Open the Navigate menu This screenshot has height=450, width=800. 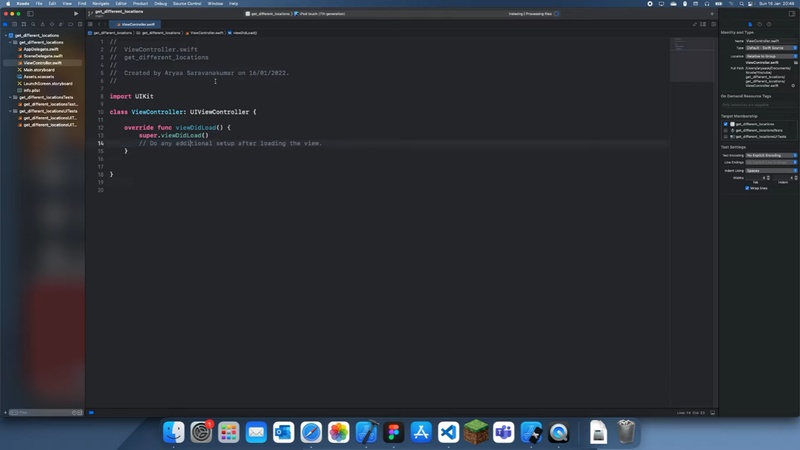(x=101, y=4)
